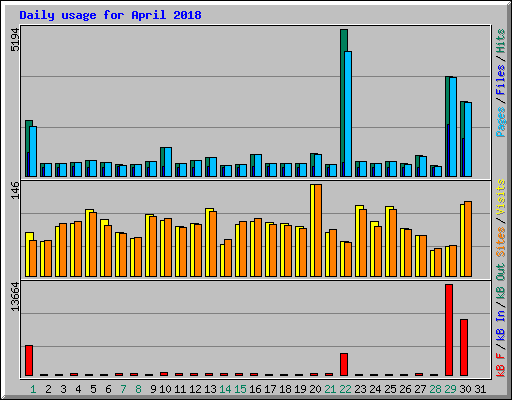Image resolution: width=512 pixels, height=400 pixels.
Task: Click day label 23 on the x-axis
Action: 360,389
